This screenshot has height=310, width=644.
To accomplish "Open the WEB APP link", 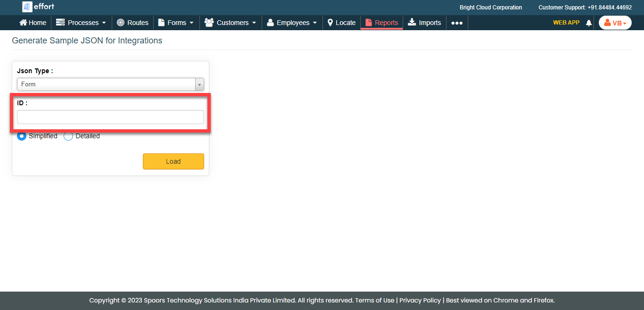I will [x=566, y=23].
